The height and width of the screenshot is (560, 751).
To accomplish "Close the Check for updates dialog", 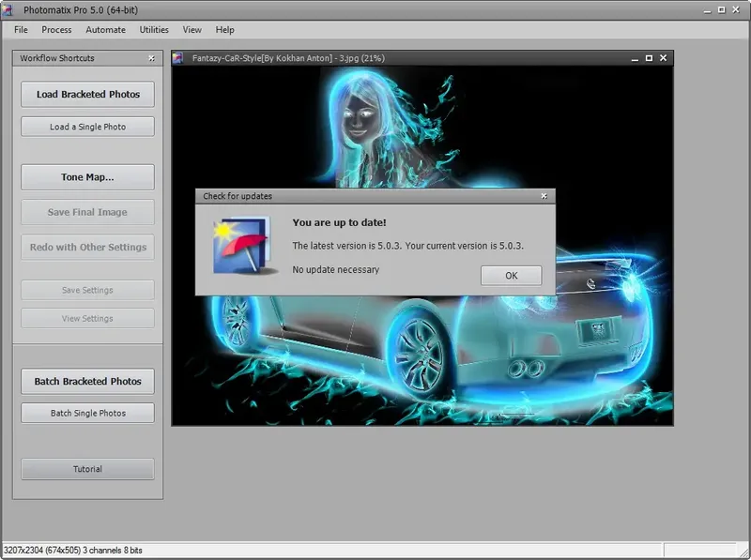I will tap(544, 196).
